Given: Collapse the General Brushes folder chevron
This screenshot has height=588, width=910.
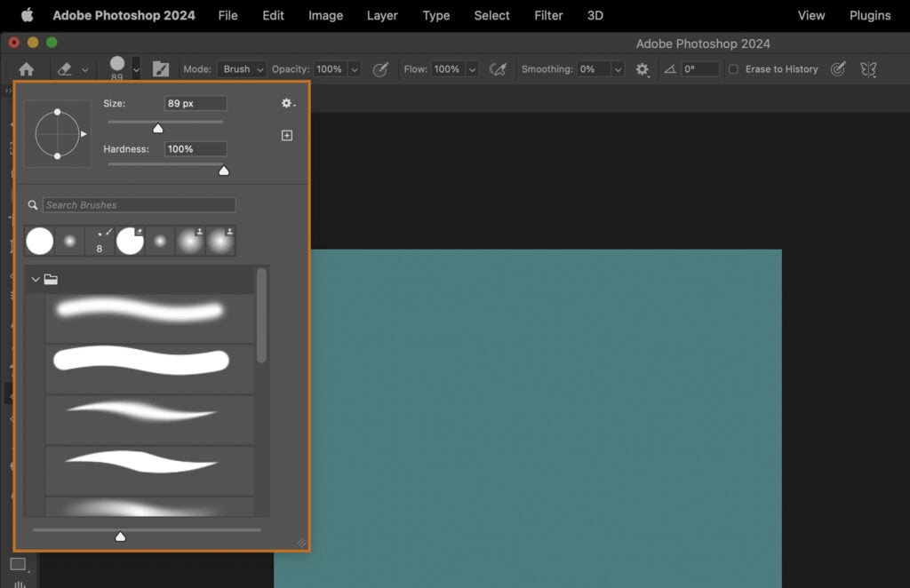Looking at the screenshot, I should click(x=36, y=278).
